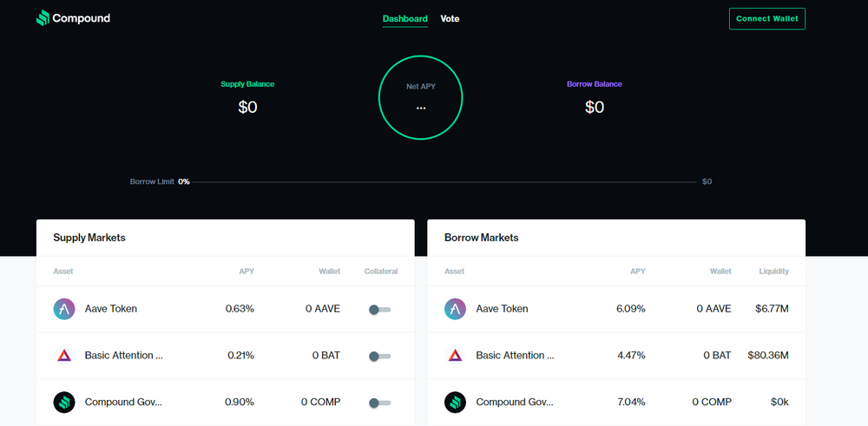Click $80.36M liquidity value
The height and width of the screenshot is (426, 868).
pos(768,355)
